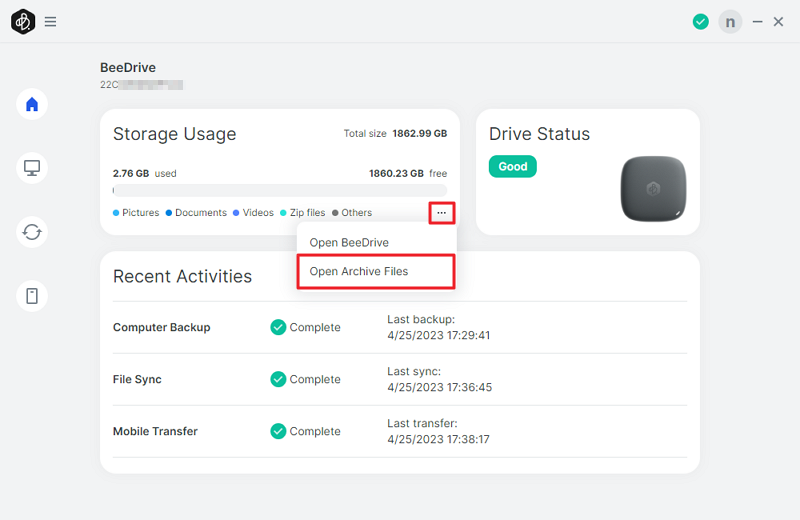Click the Documents legend dot
Image resolution: width=800 pixels, height=520 pixels.
(169, 213)
